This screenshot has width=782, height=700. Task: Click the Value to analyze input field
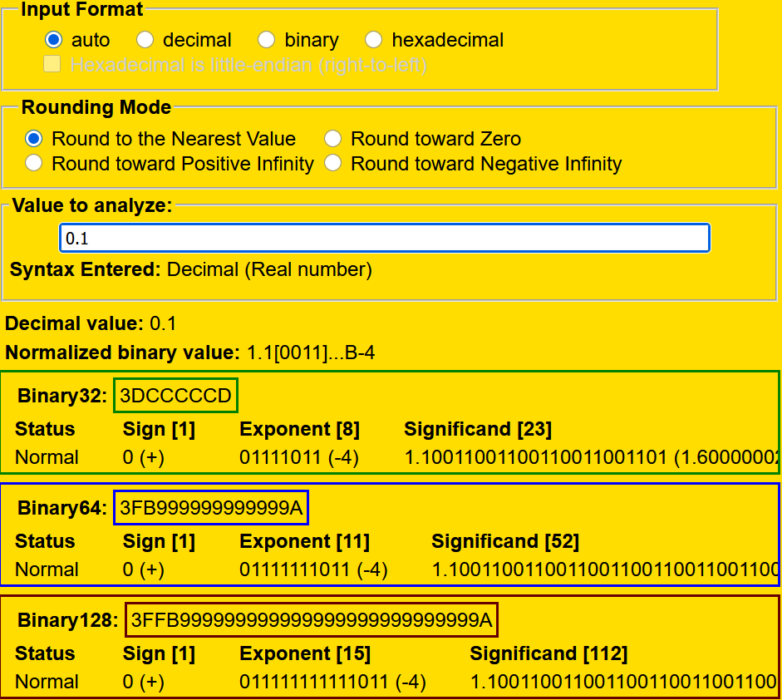coord(384,239)
